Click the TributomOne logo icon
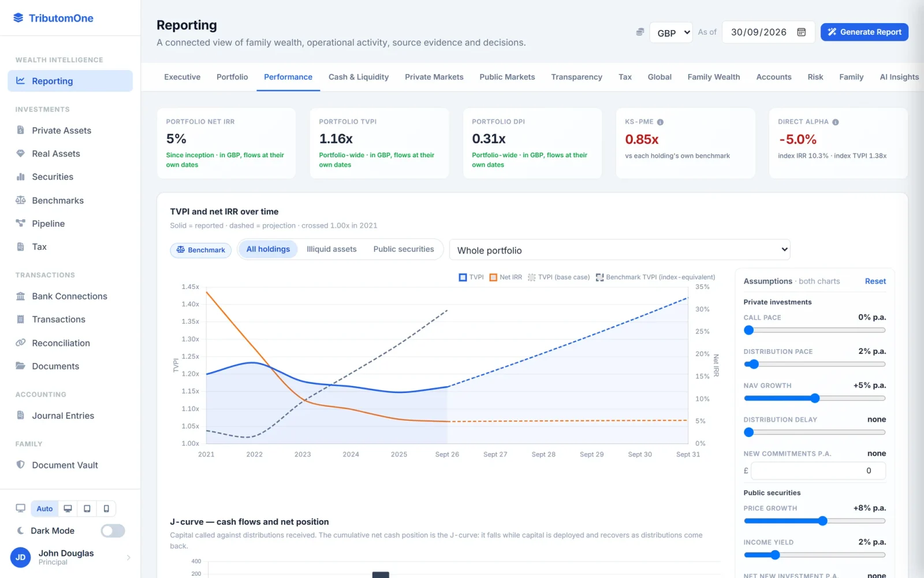Image resolution: width=924 pixels, height=578 pixels. 18,18
